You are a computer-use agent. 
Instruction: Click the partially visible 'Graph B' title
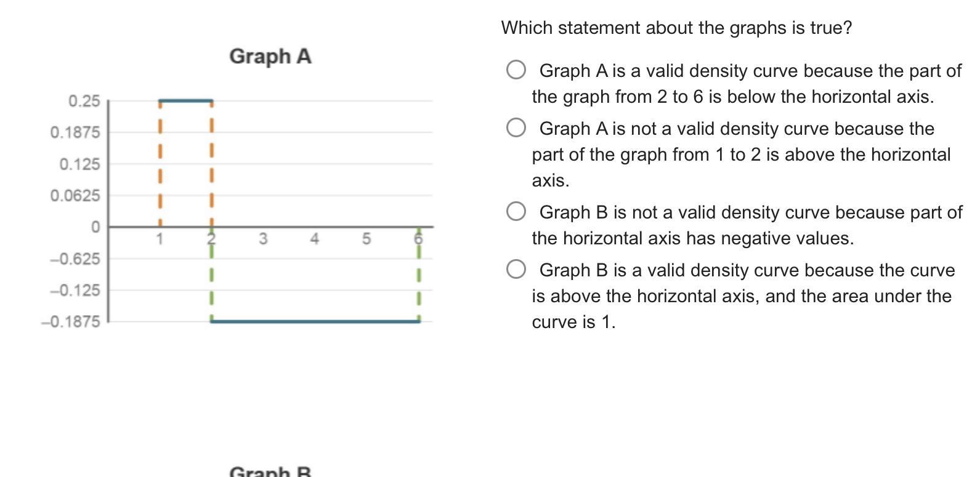click(x=270, y=471)
